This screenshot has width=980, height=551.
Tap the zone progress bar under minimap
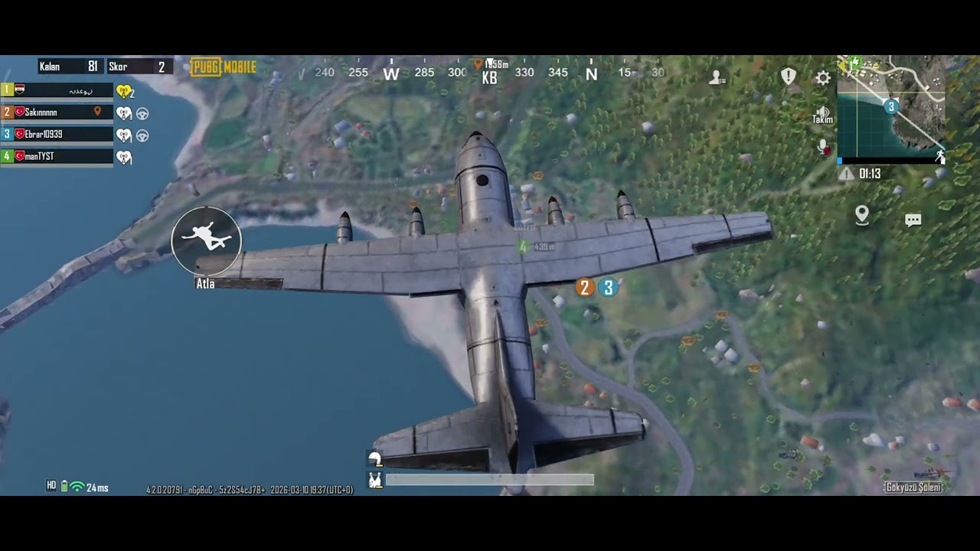click(891, 161)
